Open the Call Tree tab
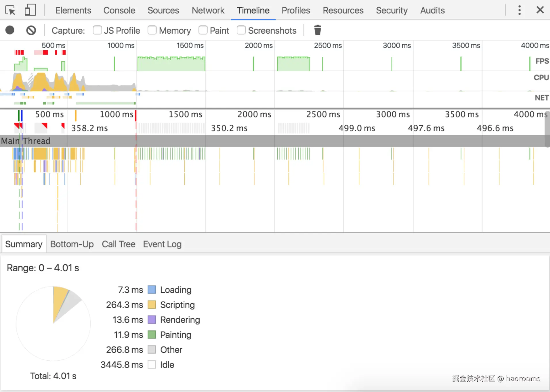 [119, 244]
